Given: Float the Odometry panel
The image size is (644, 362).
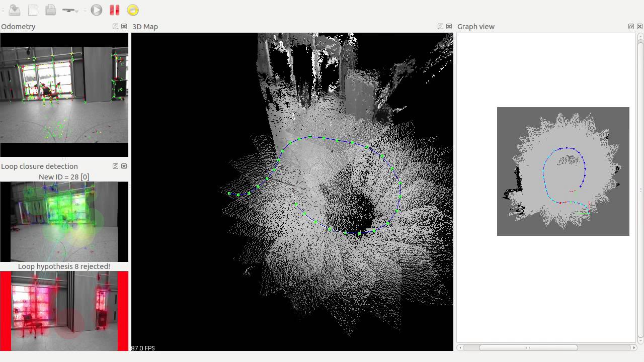Looking at the screenshot, I should click(115, 27).
